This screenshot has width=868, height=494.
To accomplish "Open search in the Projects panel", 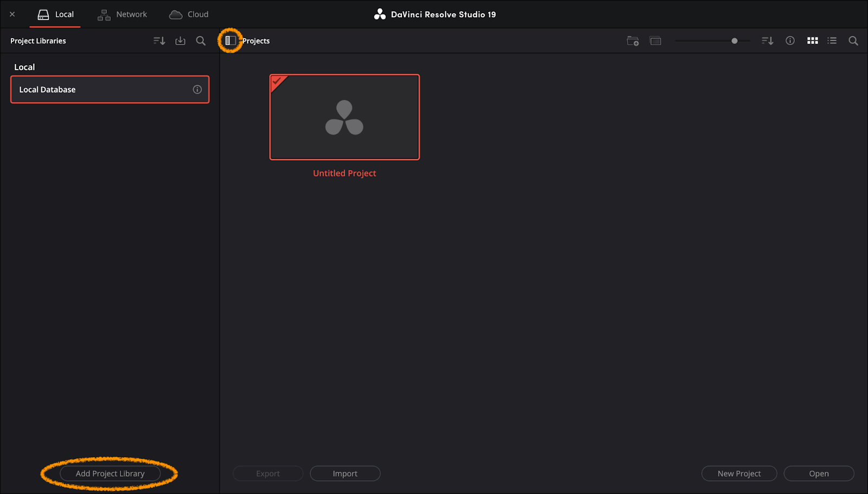I will (853, 41).
